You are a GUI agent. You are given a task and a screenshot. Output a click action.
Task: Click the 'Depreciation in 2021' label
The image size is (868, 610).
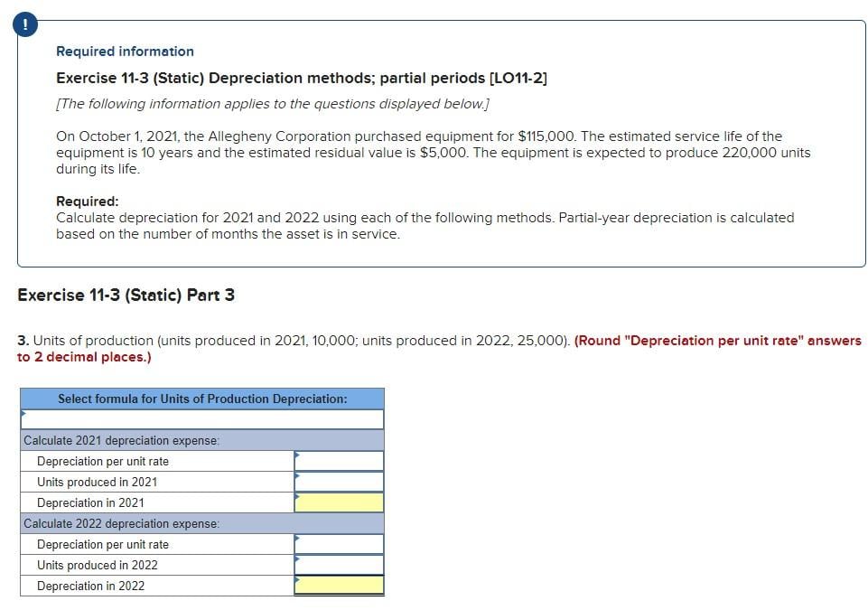[x=91, y=503]
